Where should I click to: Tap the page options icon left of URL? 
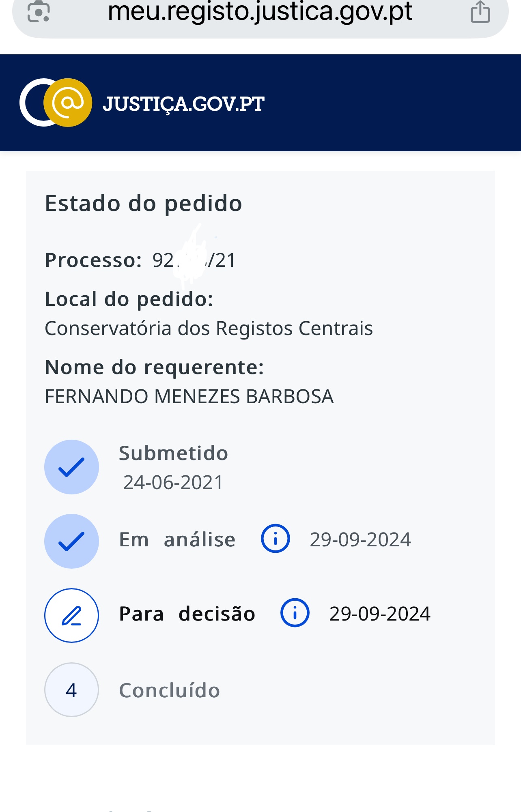click(39, 11)
